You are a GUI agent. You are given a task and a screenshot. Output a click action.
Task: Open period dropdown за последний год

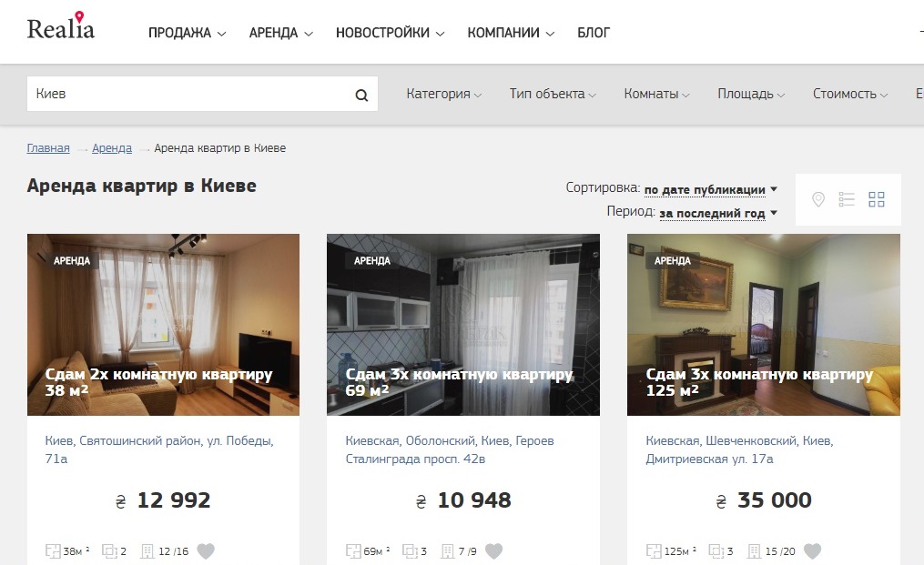click(718, 213)
